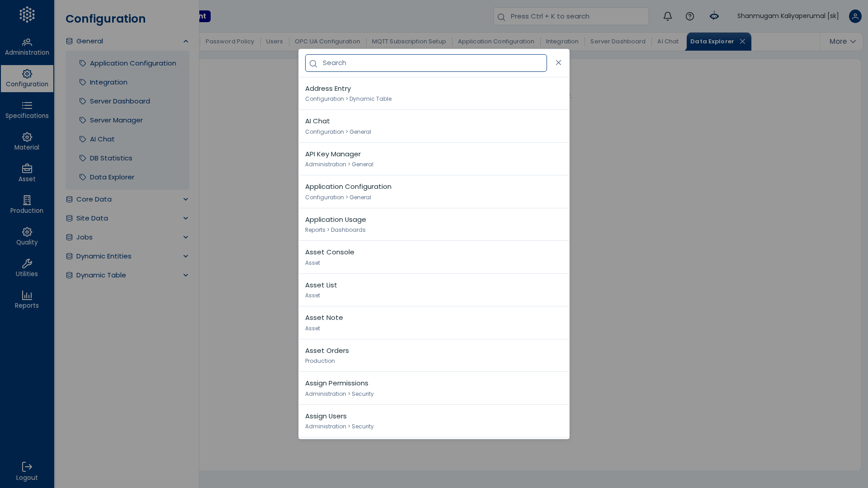Switch to the Users tab
Viewport: 868px width, 488px height.
point(274,42)
